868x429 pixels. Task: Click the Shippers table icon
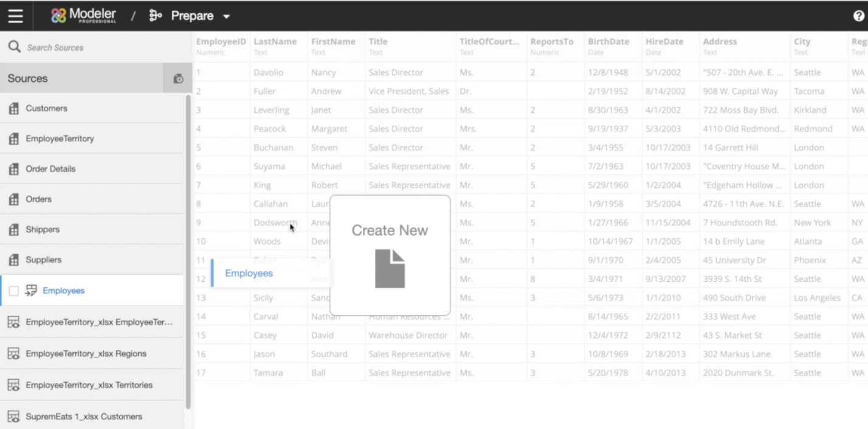[13, 230]
